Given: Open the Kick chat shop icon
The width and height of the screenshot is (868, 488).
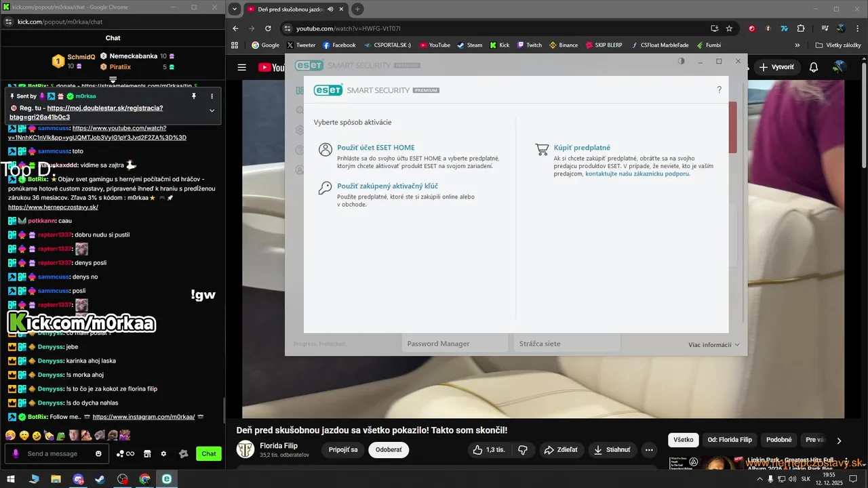Looking at the screenshot, I should tap(146, 453).
